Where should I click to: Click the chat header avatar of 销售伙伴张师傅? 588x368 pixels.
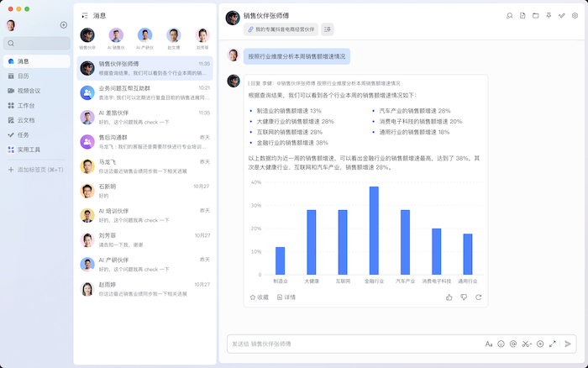(x=233, y=18)
